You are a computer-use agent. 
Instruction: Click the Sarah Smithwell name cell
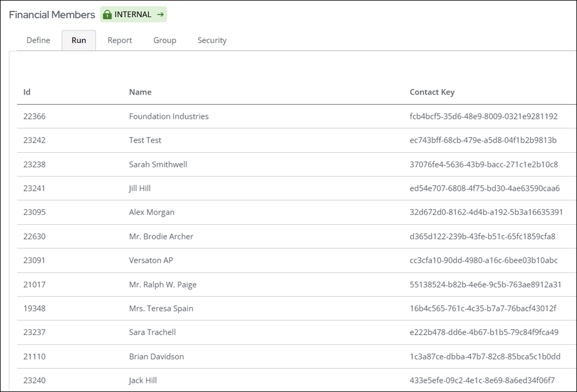pyautogui.click(x=158, y=164)
